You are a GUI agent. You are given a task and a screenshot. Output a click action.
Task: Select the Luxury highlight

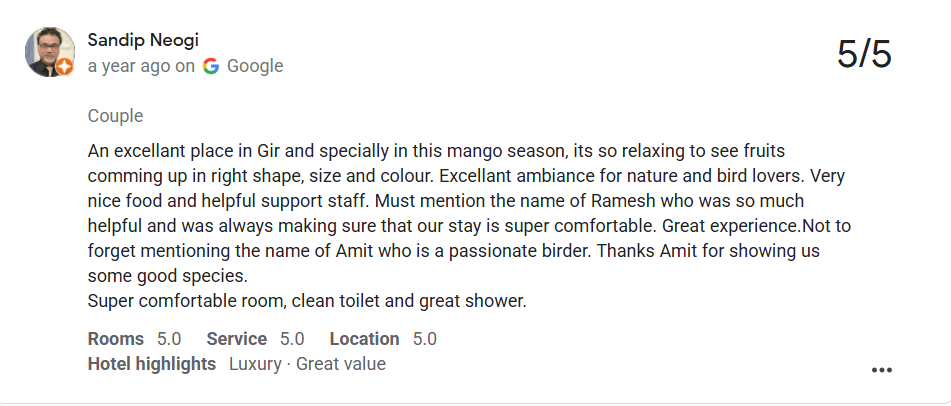tap(255, 364)
